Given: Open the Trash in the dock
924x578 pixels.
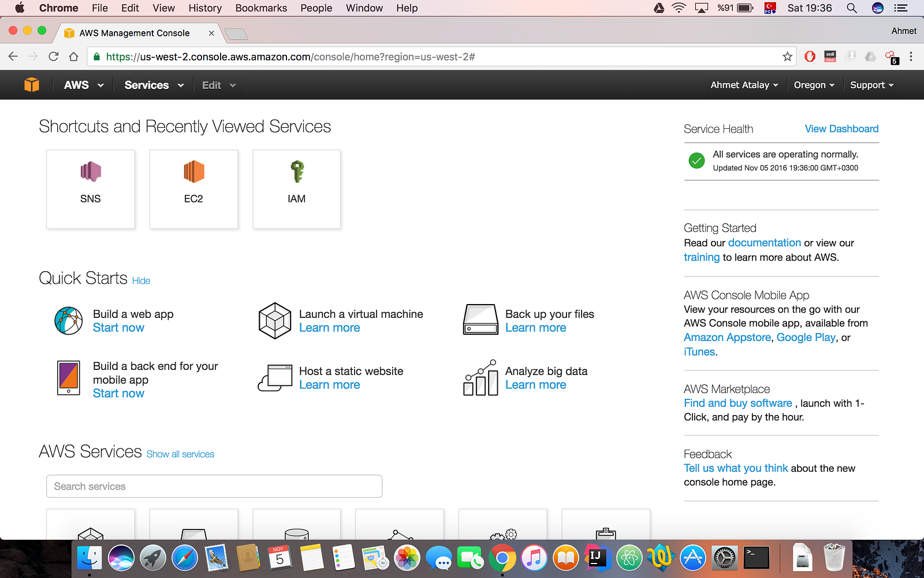Looking at the screenshot, I should point(834,558).
